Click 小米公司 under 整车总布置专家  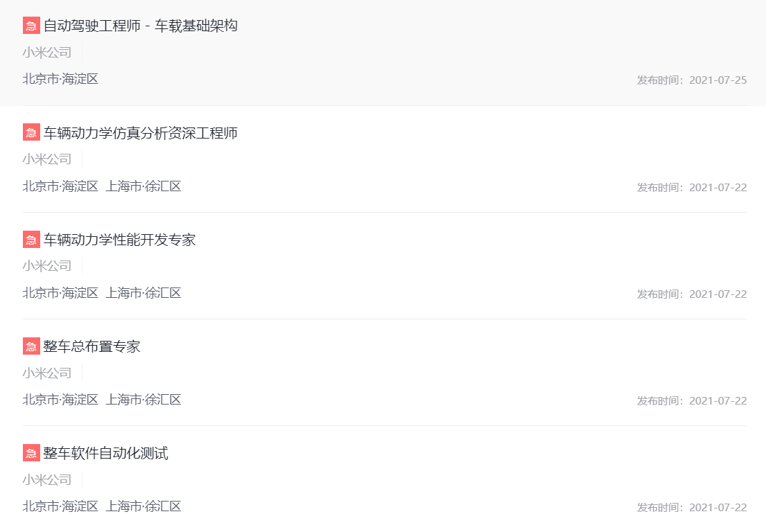click(x=47, y=373)
